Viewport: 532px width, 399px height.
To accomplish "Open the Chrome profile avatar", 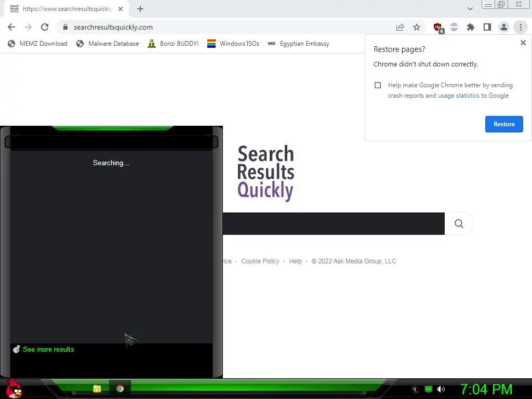I will pos(504,27).
